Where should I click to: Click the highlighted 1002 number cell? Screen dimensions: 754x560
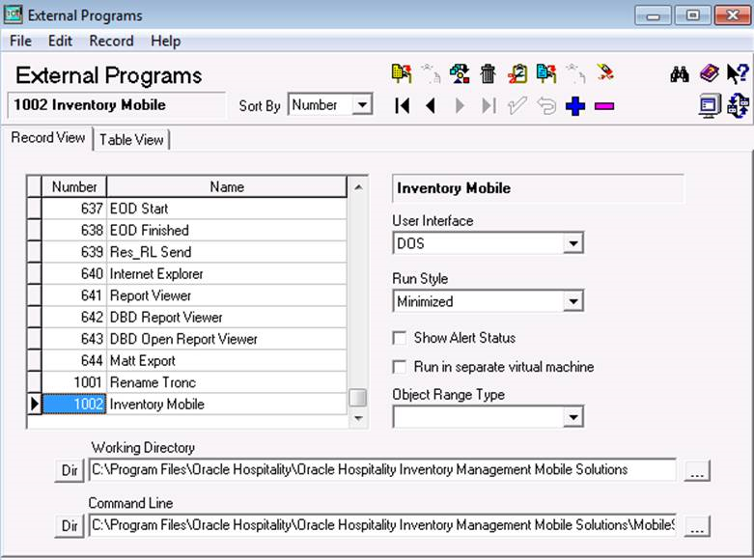pyautogui.click(x=74, y=404)
